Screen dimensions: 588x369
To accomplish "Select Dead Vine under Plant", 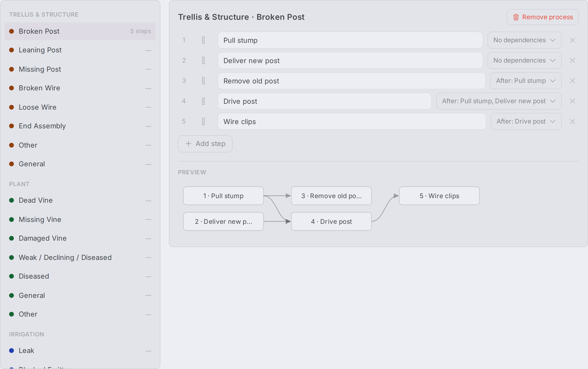I will pos(80,201).
